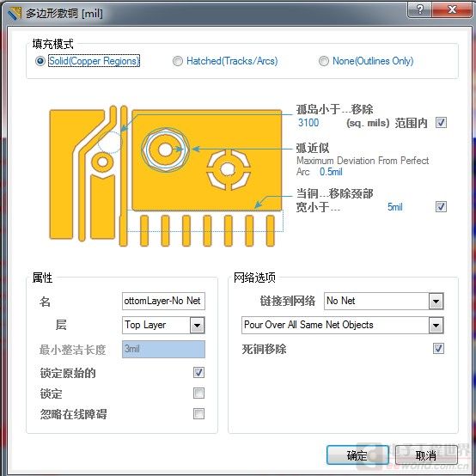This screenshot has width=476, height=476.
Task: Click the 名 name field with ottomLayer-No Net
Action: click(x=163, y=301)
